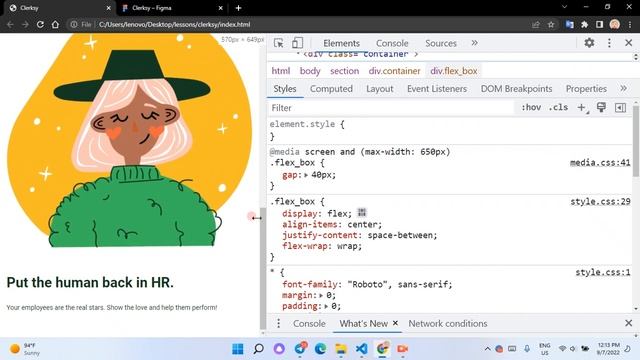The height and width of the screenshot is (360, 640).
Task: Toggle the .cls classes panel
Action: pyautogui.click(x=558, y=108)
